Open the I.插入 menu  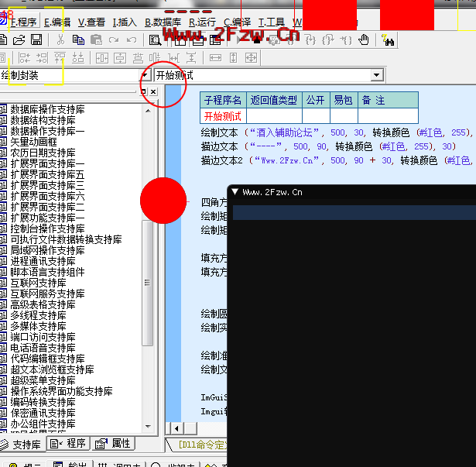coord(125,22)
